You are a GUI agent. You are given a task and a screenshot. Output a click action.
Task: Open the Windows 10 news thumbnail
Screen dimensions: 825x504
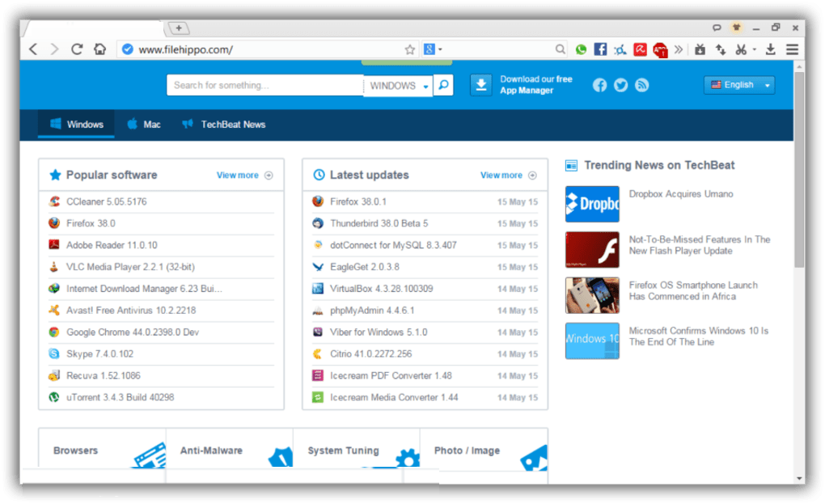pyautogui.click(x=592, y=341)
